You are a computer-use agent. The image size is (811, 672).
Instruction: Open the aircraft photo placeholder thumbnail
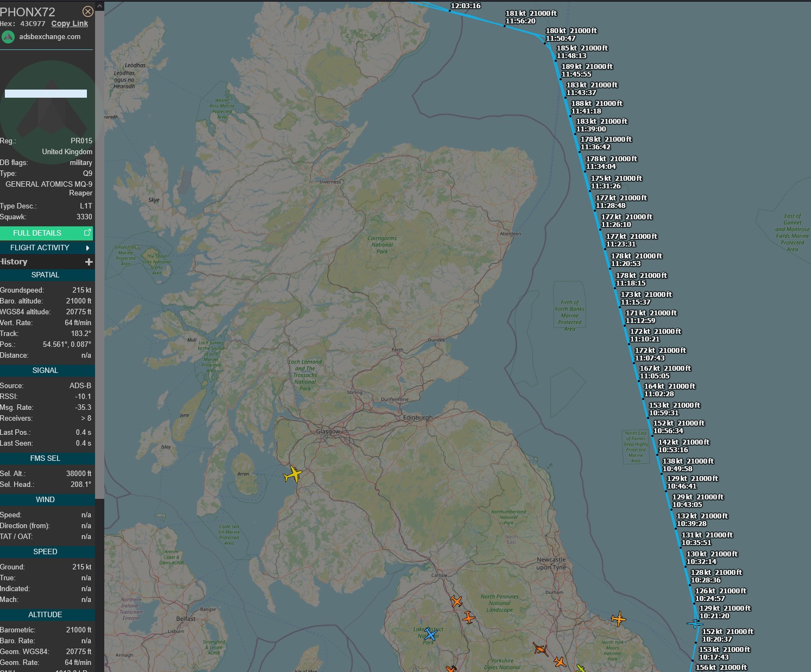[x=46, y=94]
